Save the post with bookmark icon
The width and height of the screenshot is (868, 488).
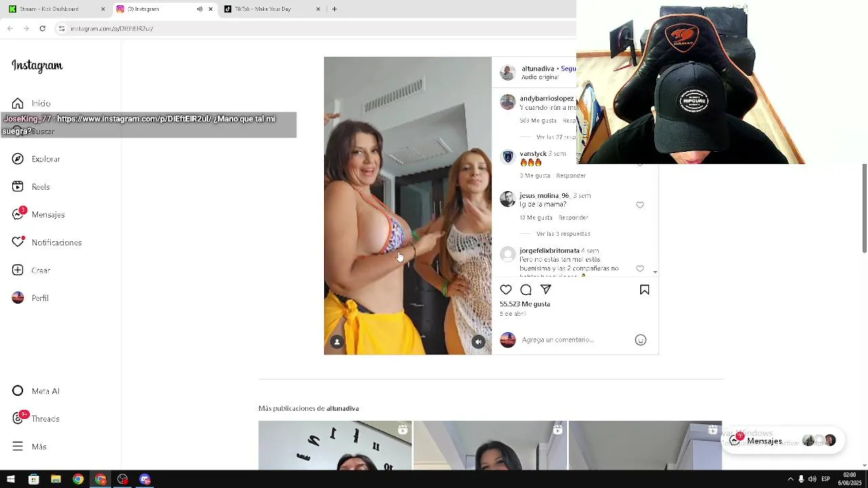click(x=644, y=289)
